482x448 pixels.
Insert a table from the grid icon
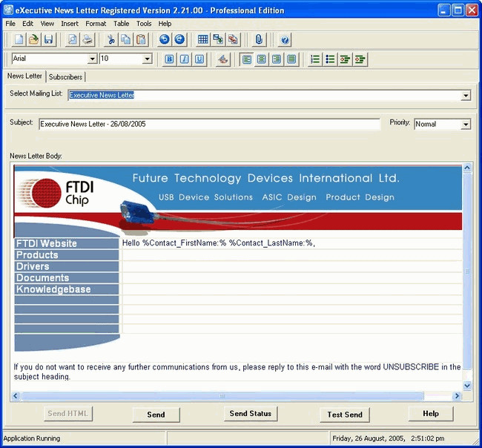(x=203, y=39)
